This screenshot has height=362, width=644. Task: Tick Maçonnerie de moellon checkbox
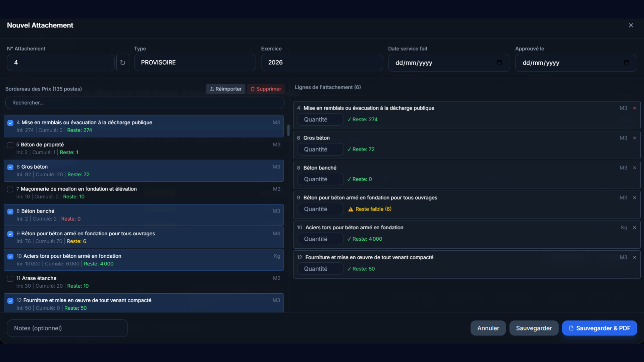pyautogui.click(x=10, y=189)
